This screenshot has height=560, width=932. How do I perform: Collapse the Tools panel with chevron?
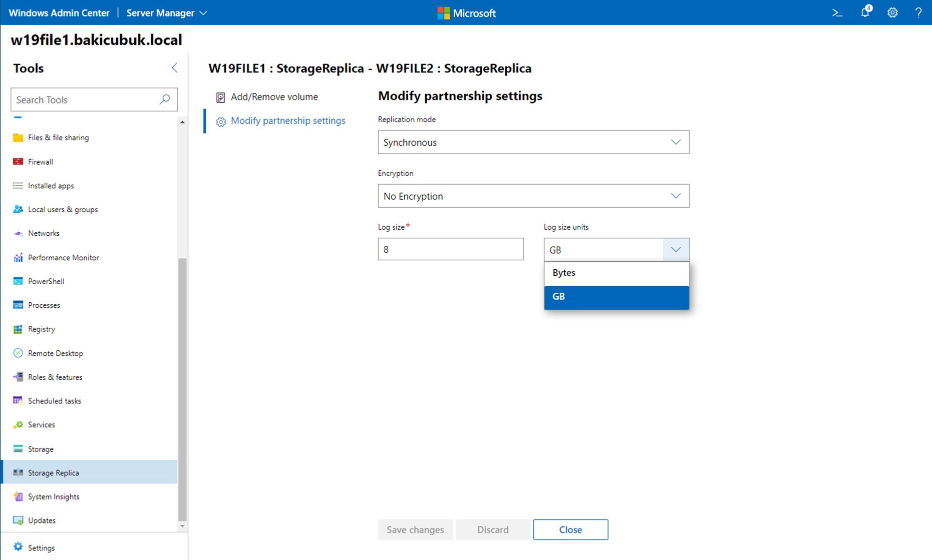[174, 68]
